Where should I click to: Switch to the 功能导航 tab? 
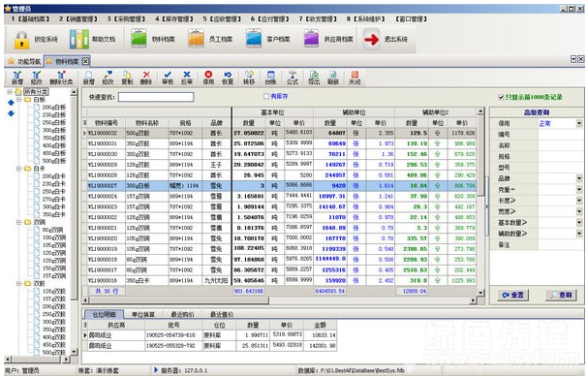click(x=25, y=61)
